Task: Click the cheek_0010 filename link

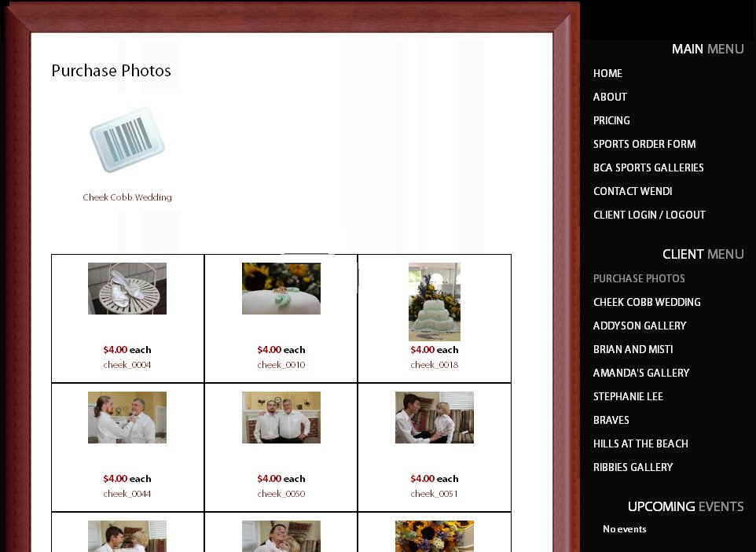Action: pos(281,365)
